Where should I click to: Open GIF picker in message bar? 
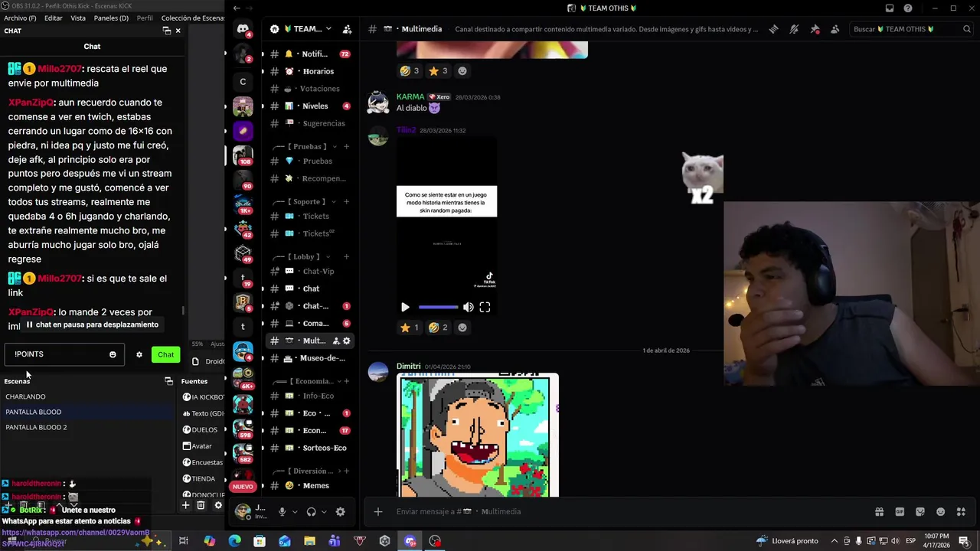pyautogui.click(x=900, y=512)
